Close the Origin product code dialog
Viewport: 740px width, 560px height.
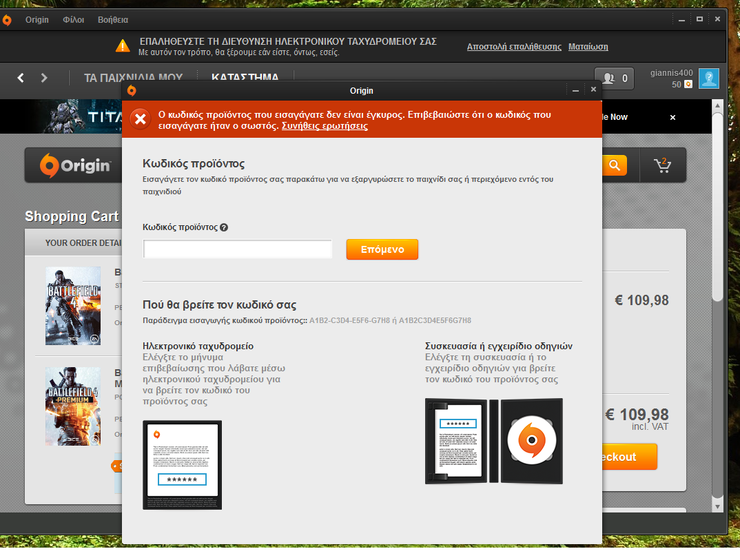click(x=593, y=90)
